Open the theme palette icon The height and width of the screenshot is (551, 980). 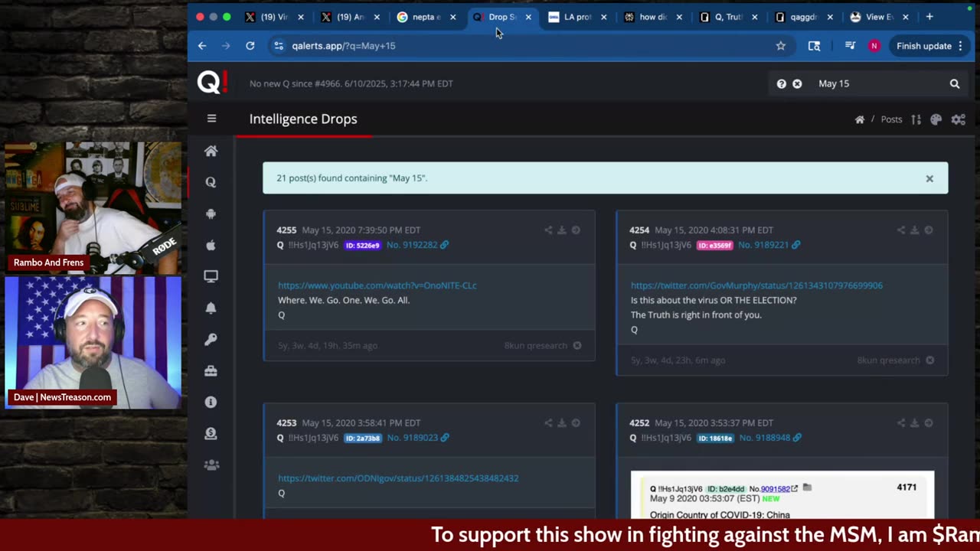pyautogui.click(x=936, y=119)
